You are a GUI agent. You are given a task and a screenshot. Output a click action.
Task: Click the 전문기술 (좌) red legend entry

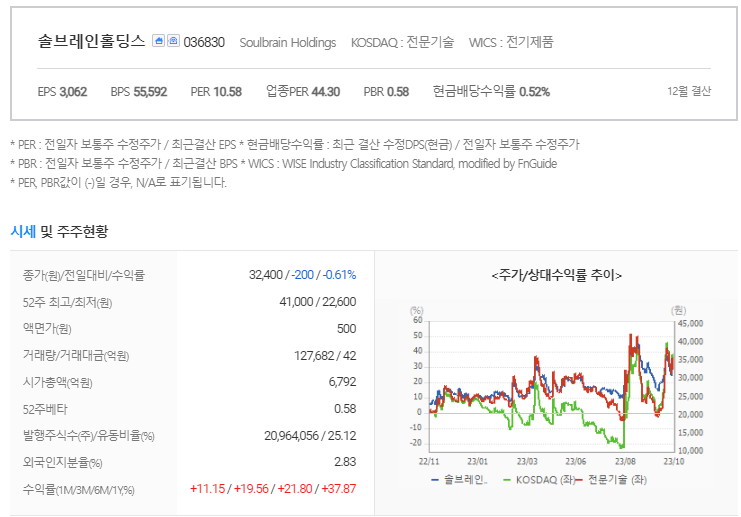(x=611, y=480)
